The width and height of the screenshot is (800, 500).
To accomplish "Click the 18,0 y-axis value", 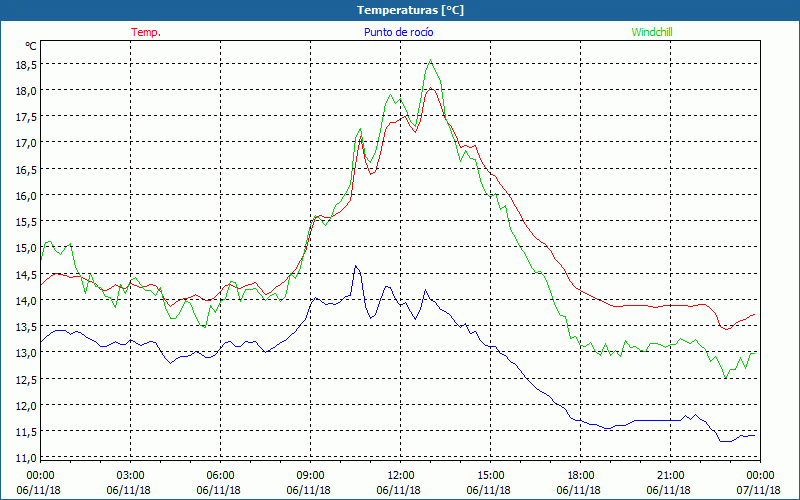I will click(26, 91).
